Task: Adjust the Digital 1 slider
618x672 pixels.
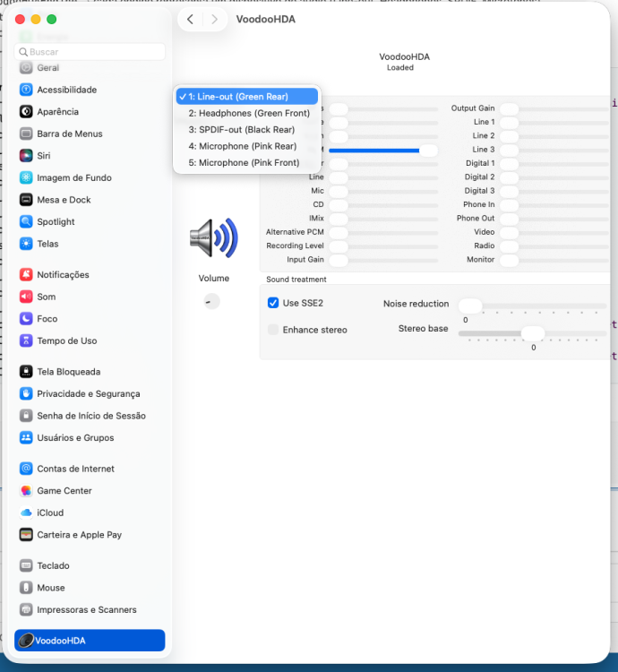Action: 554,164
